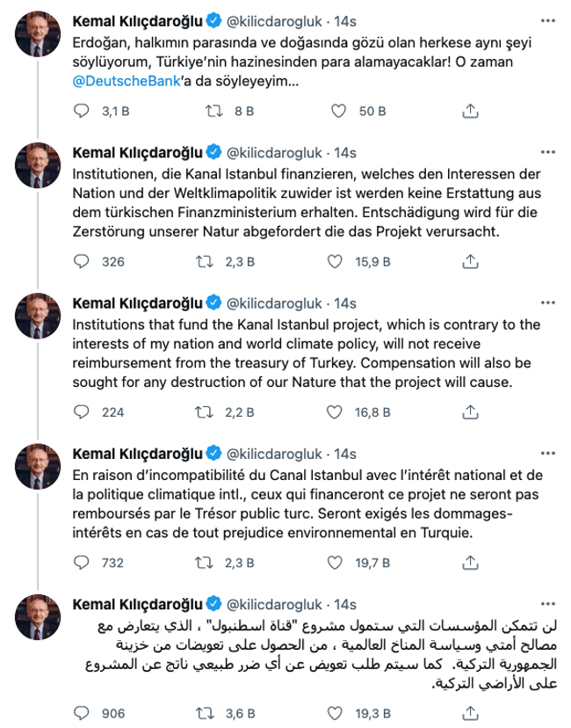Select the retweet icon on the German tweet
This screenshot has width=571, height=728.
pos(204,259)
